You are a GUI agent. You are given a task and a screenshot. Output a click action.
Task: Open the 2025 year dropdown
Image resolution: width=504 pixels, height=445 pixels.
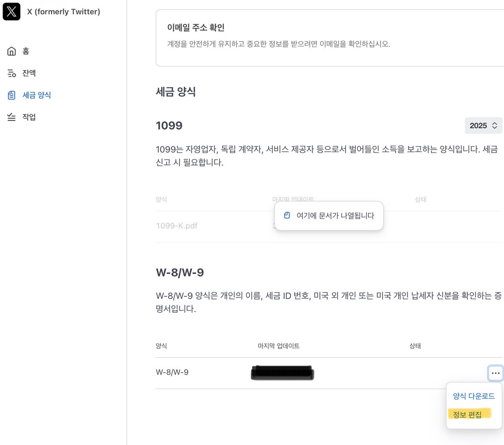(483, 125)
